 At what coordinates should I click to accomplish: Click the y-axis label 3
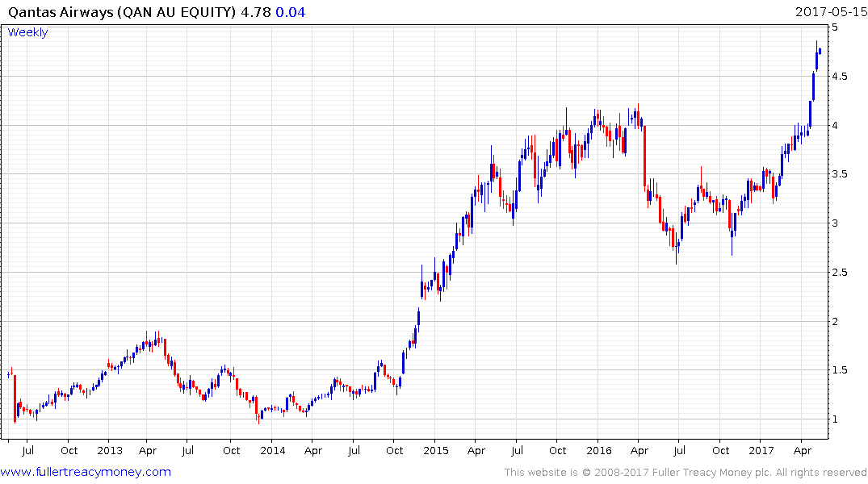click(835, 223)
